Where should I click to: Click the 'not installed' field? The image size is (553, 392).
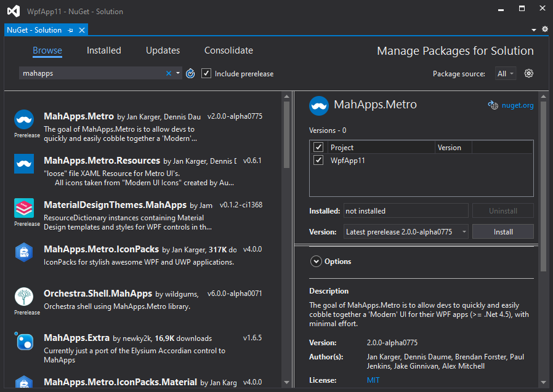point(406,211)
